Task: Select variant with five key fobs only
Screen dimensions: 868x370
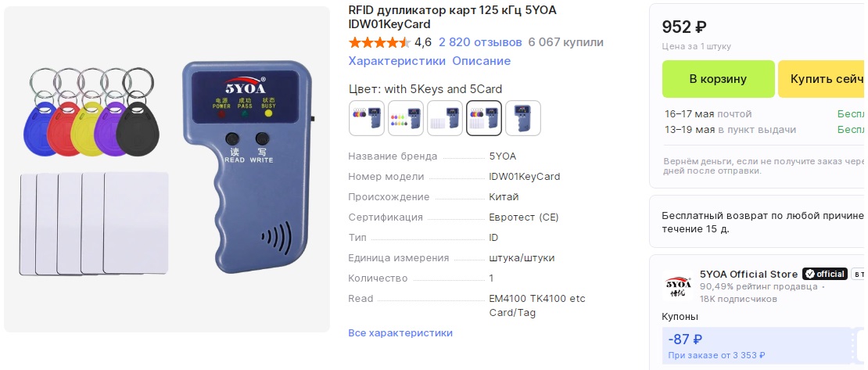Action: [367, 118]
